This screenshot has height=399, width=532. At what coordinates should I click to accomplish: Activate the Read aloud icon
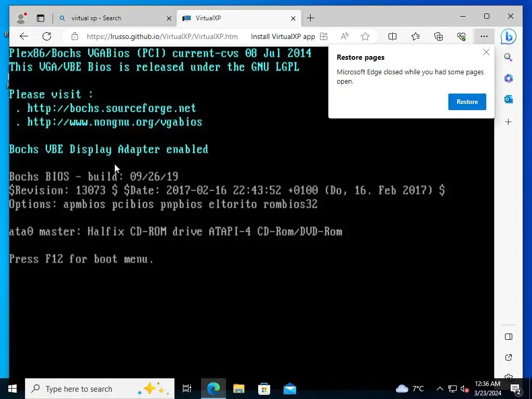(x=344, y=36)
